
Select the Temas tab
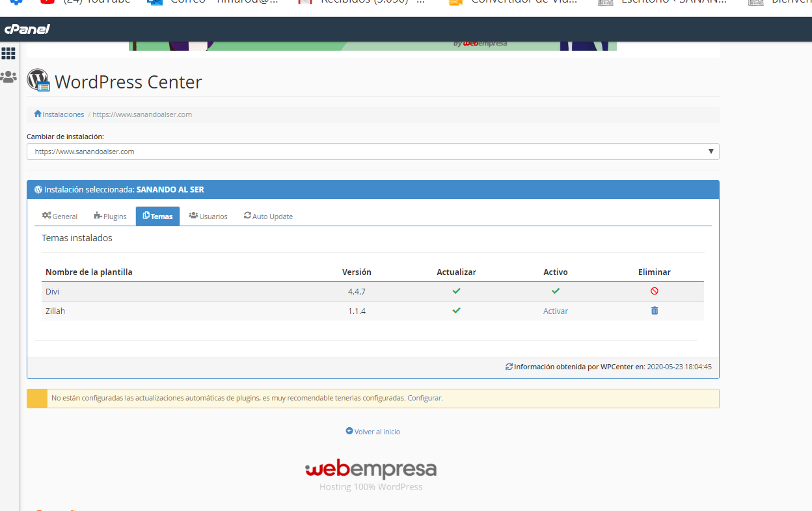click(x=157, y=216)
